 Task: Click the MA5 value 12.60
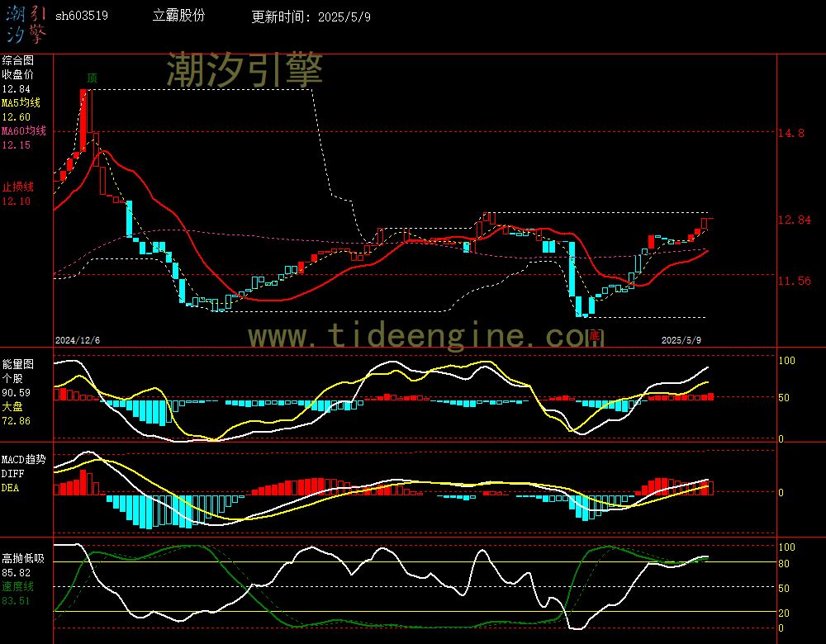[x=17, y=117]
